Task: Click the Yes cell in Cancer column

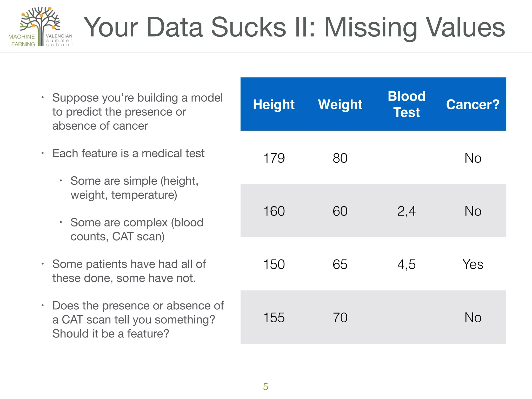Action: coord(473,264)
